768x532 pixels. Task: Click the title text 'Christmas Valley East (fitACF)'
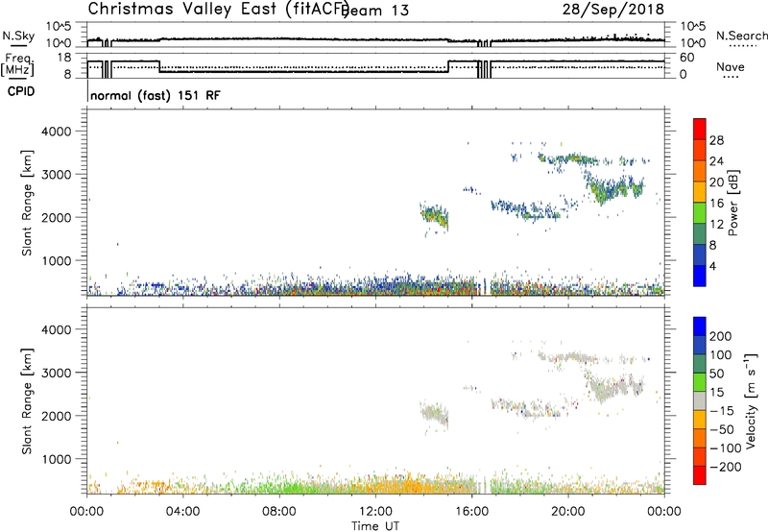pos(219,9)
